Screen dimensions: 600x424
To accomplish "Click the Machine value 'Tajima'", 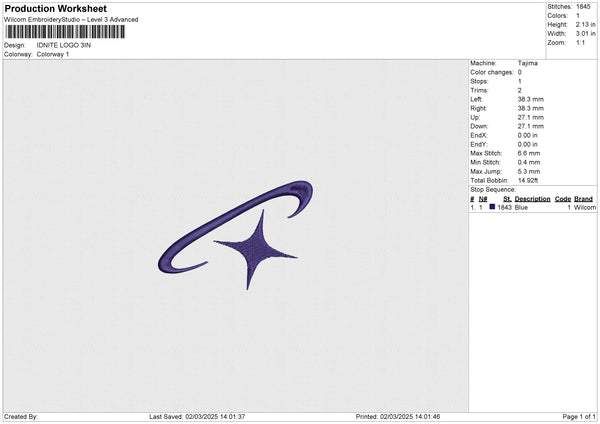I will pyautogui.click(x=528, y=63).
